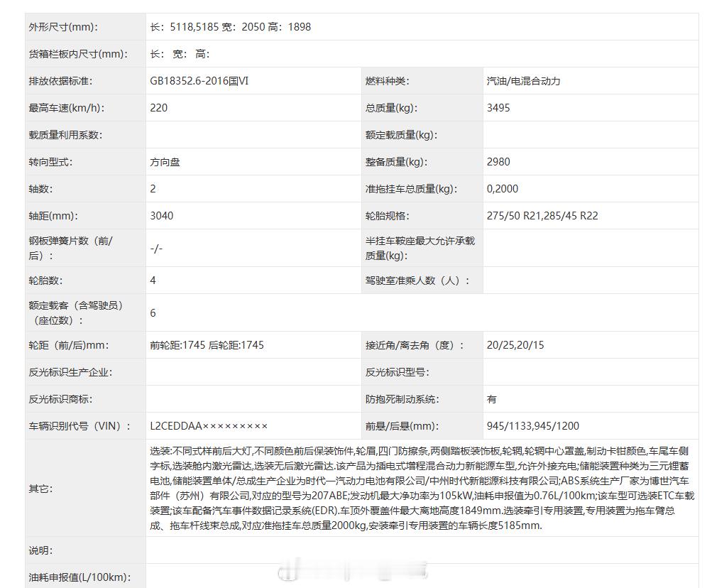
Task: Click the 其它 remarks paragraph text
Action: (422, 489)
